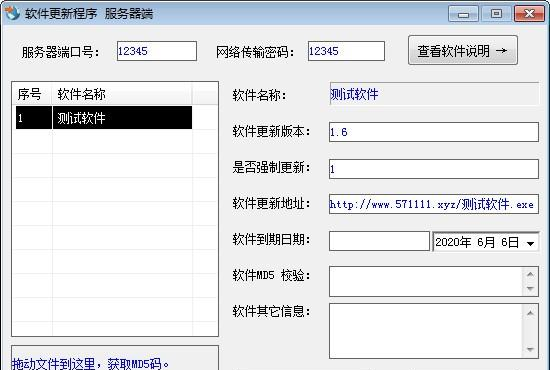The height and width of the screenshot is (370, 550).
Task: Edit the 软件更新版本 field showing 1.6
Action: pyautogui.click(x=434, y=132)
